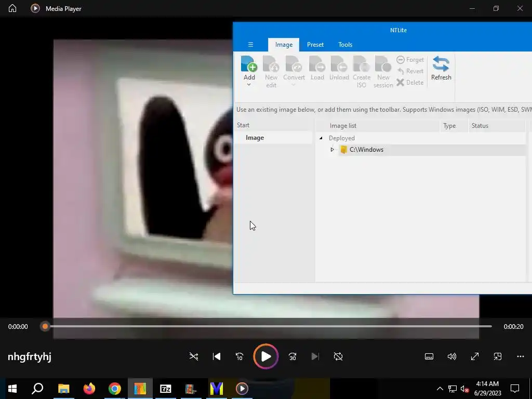Toggle repeat mode in Media Player

(x=338, y=356)
